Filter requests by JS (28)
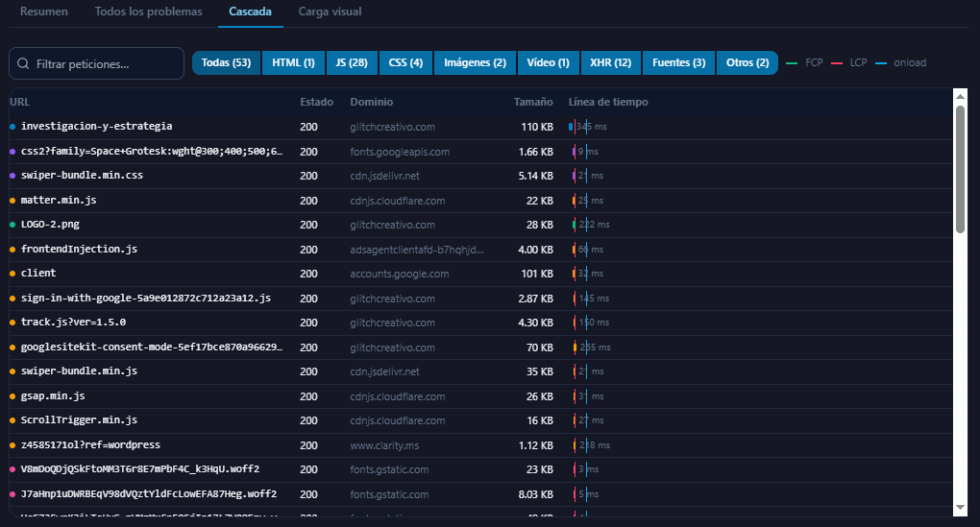 (x=352, y=63)
